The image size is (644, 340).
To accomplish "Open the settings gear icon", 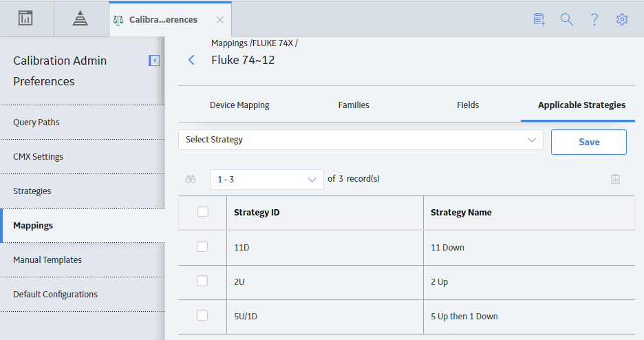I will [x=622, y=19].
